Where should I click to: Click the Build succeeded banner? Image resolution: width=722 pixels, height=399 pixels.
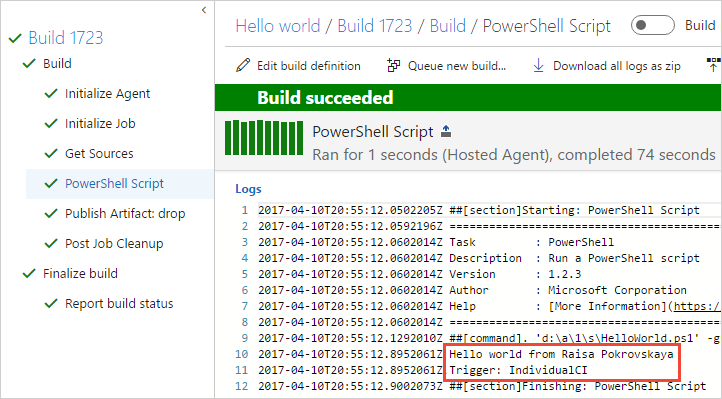pyautogui.click(x=468, y=98)
